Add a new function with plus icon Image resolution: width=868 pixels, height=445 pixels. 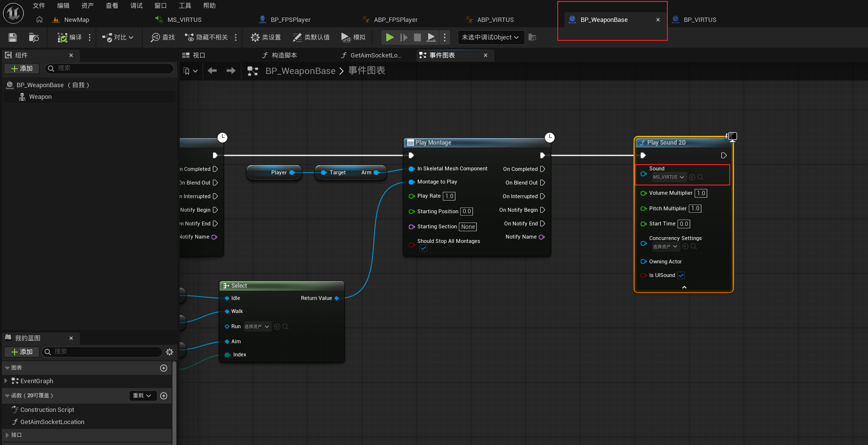click(x=164, y=396)
